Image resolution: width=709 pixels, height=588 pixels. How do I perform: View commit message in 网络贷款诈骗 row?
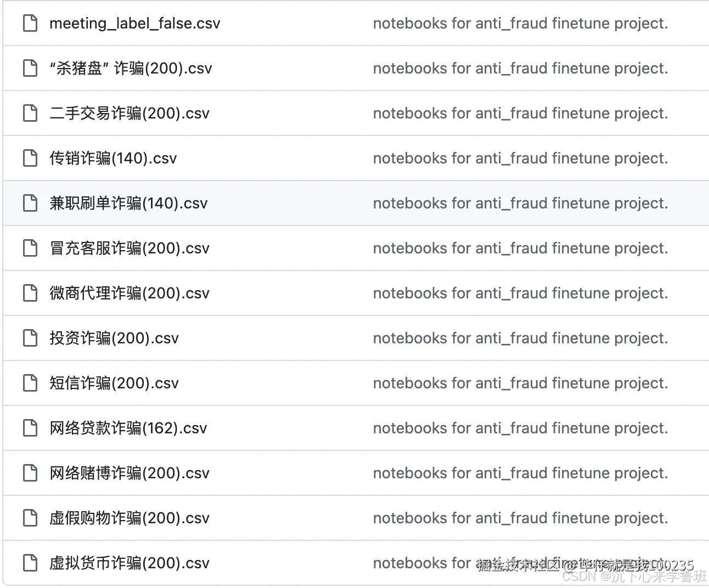pos(520,428)
